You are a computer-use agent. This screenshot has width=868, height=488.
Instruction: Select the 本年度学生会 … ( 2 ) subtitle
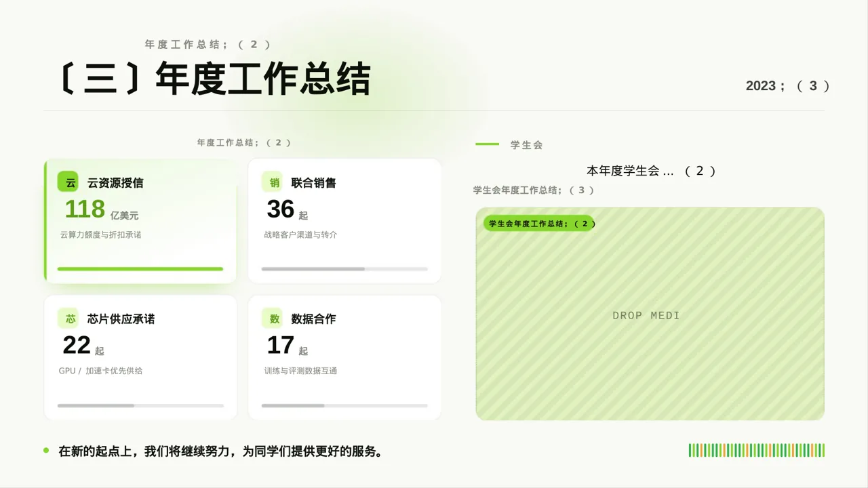tap(651, 171)
